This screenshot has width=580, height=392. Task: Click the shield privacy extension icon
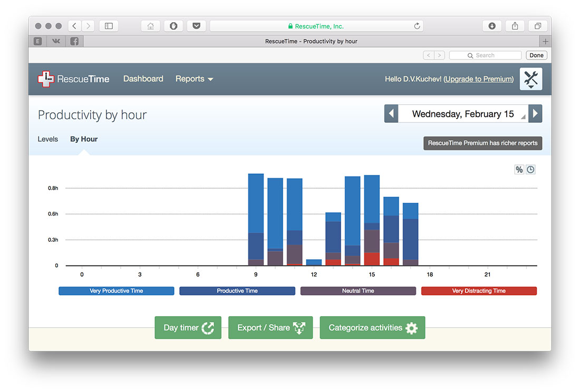(x=173, y=26)
